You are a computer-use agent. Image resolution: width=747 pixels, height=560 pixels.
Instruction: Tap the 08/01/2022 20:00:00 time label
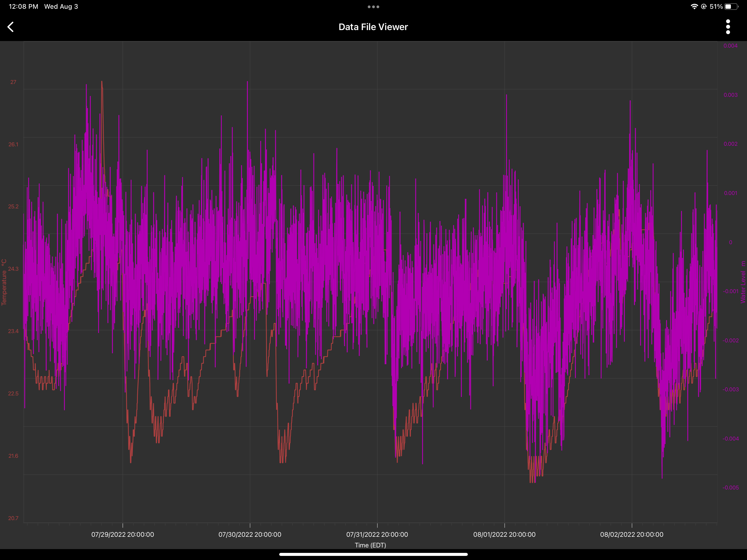tap(504, 534)
